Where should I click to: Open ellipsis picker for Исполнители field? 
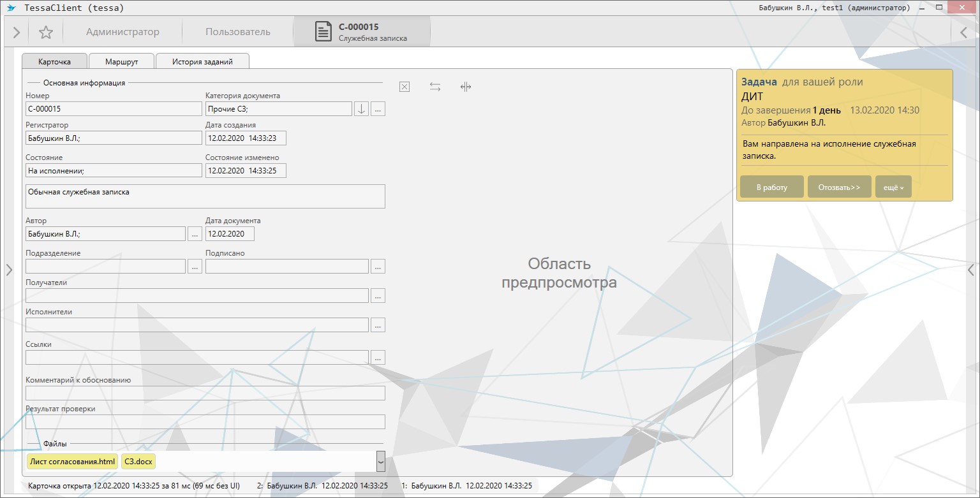[x=378, y=325]
